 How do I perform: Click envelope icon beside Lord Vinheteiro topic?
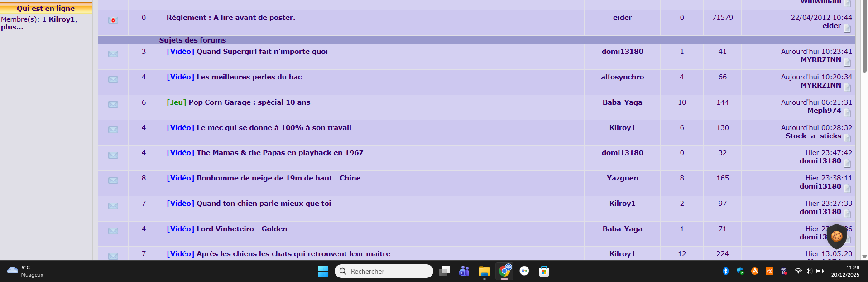click(x=113, y=231)
